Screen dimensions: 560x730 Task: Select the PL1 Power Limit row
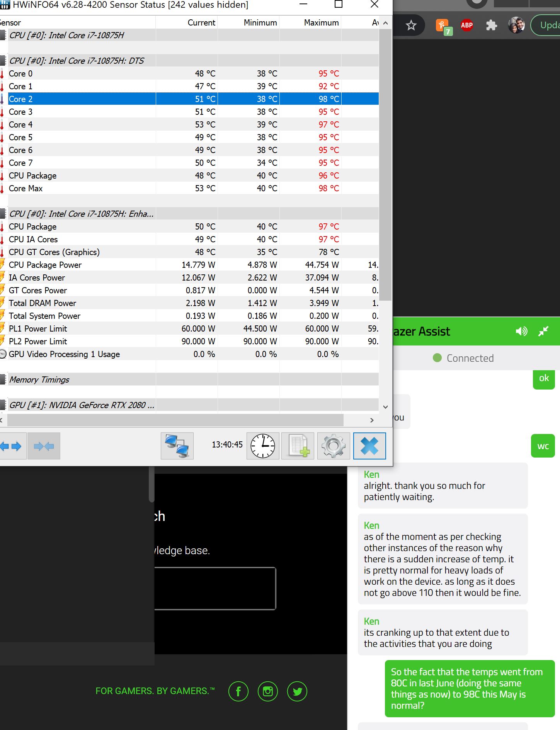pos(189,328)
